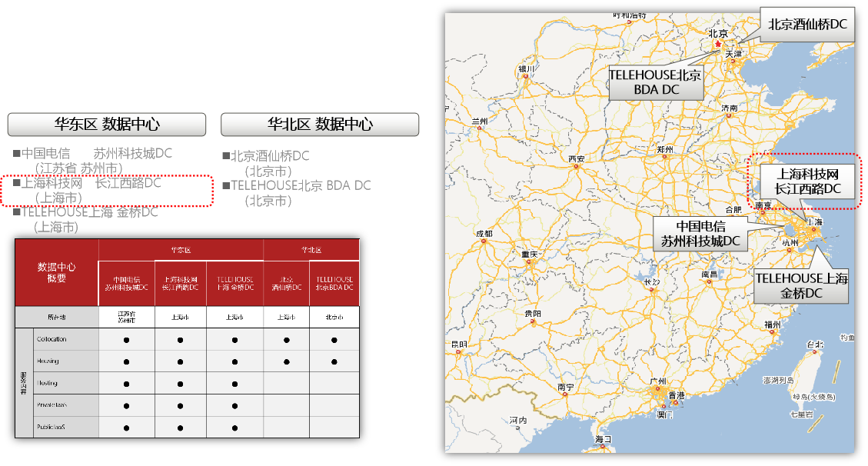This screenshot has height=466, width=868.
Task: Click the 北京市 location cell in the table
Action: [x=334, y=317]
